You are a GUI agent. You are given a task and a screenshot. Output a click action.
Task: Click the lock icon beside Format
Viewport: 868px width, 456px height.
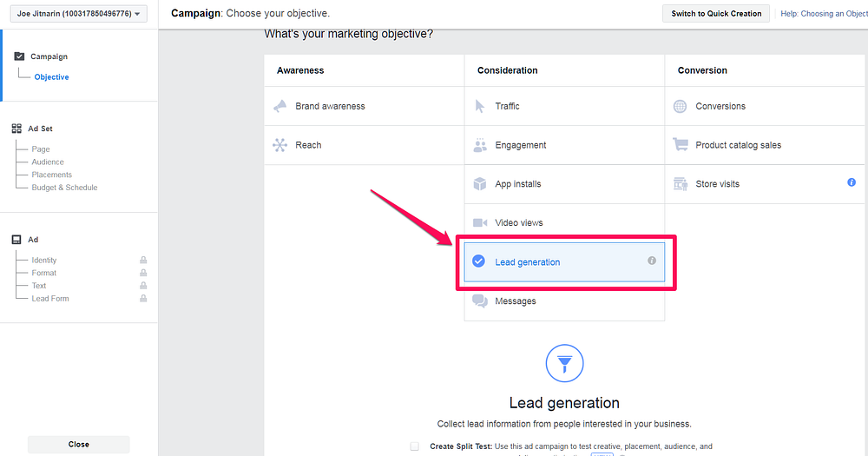click(143, 273)
